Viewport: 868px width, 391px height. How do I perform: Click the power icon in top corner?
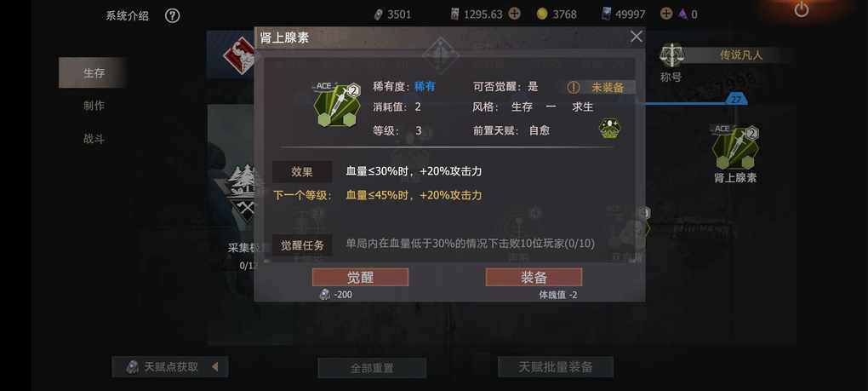[x=802, y=9]
